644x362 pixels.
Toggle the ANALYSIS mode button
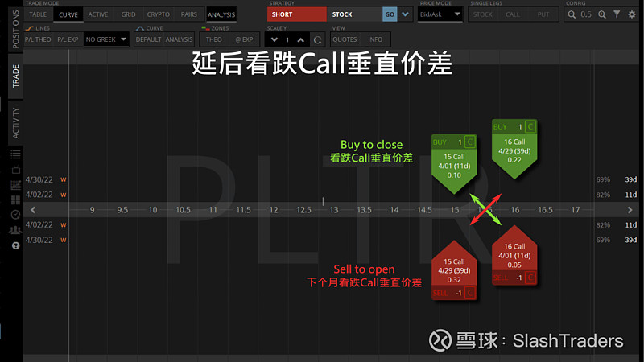pos(221,14)
